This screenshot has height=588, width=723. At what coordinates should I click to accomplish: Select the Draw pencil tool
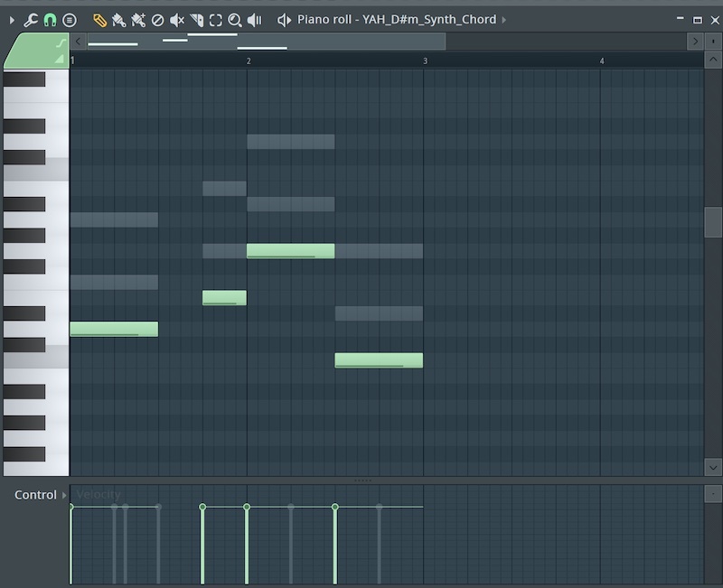coord(99,20)
